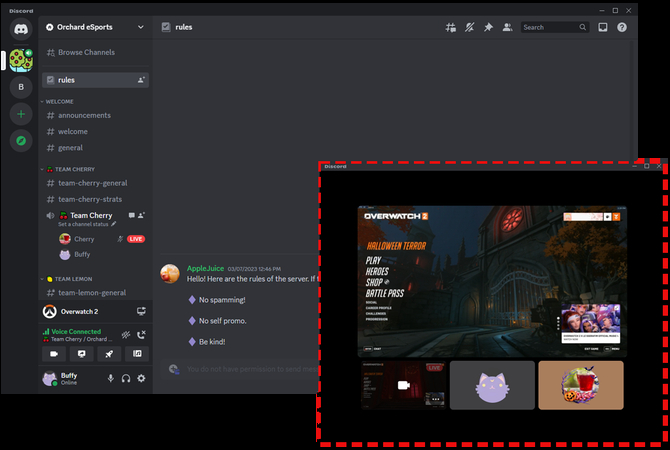Open the Inbox icon in header

click(x=603, y=27)
